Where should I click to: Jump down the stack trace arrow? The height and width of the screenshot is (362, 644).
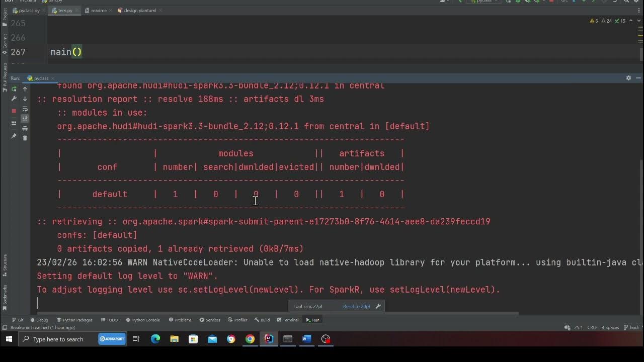(x=25, y=99)
